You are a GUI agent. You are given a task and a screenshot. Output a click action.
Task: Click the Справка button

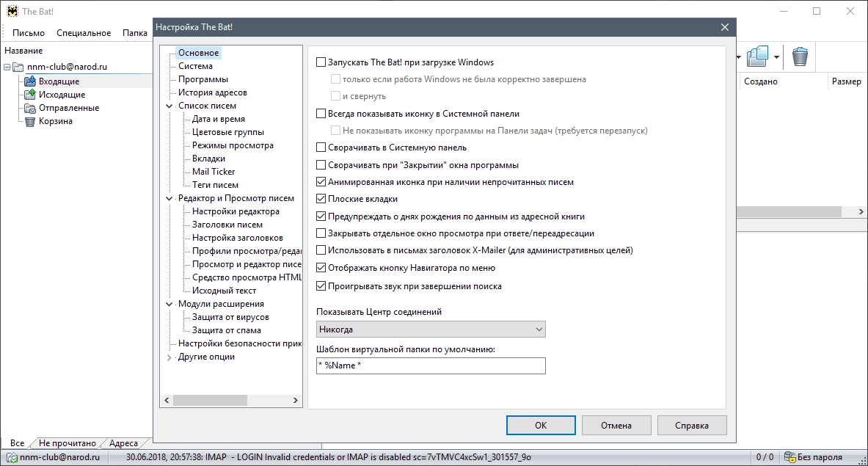click(692, 426)
